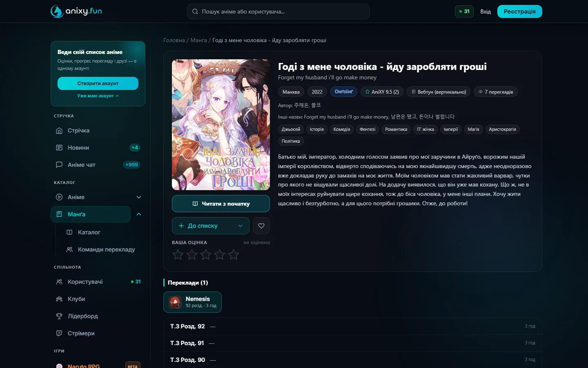Rate one star
The image size is (588, 368).
pos(178,255)
